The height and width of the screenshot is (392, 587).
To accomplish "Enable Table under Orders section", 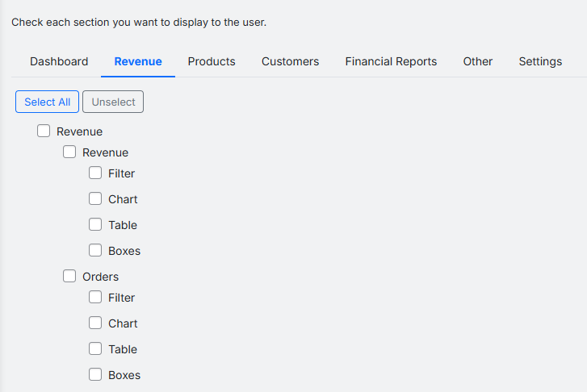I will [95, 349].
